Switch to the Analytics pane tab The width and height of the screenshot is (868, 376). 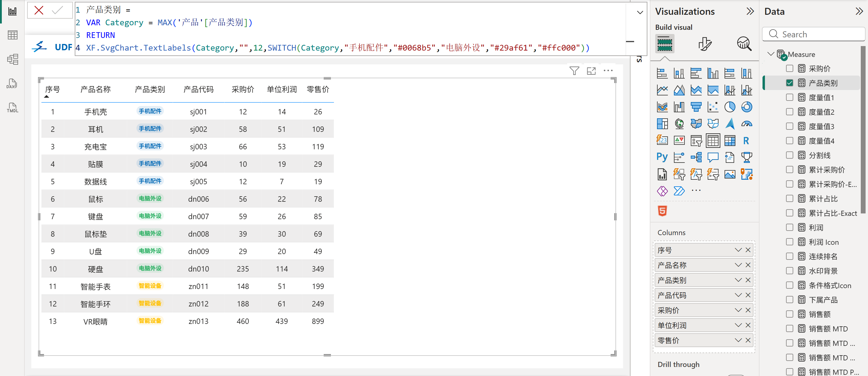point(744,44)
